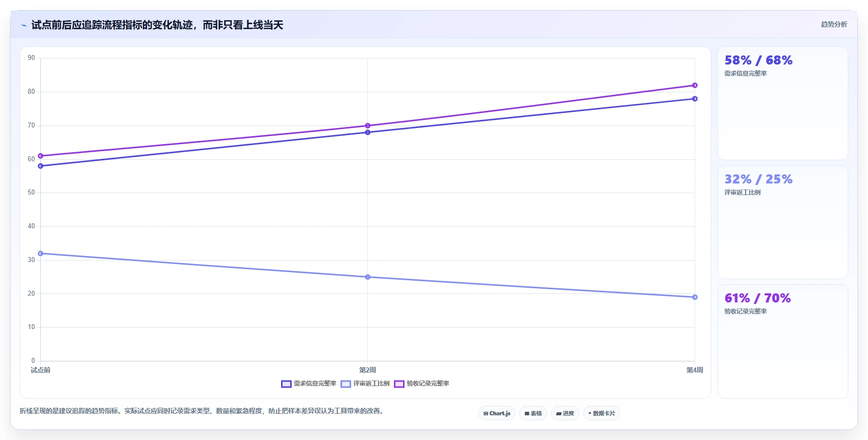This screenshot has height=440, width=868.
Task: Click the 50 y-axis tick label
Action: point(31,193)
